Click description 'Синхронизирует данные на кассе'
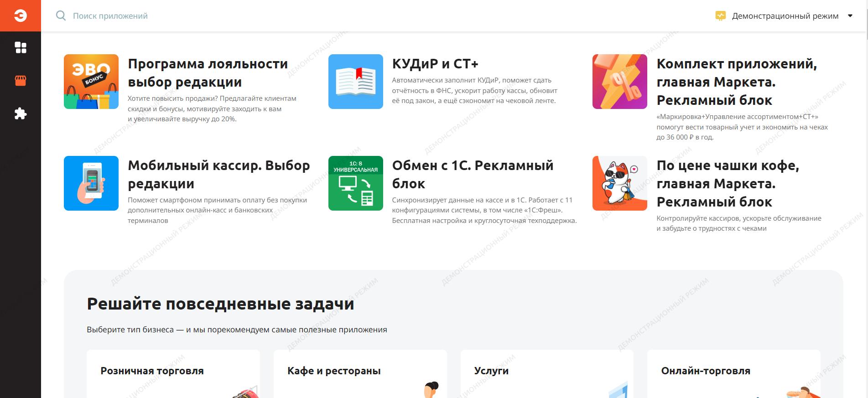The width and height of the screenshot is (868, 398). point(484,210)
